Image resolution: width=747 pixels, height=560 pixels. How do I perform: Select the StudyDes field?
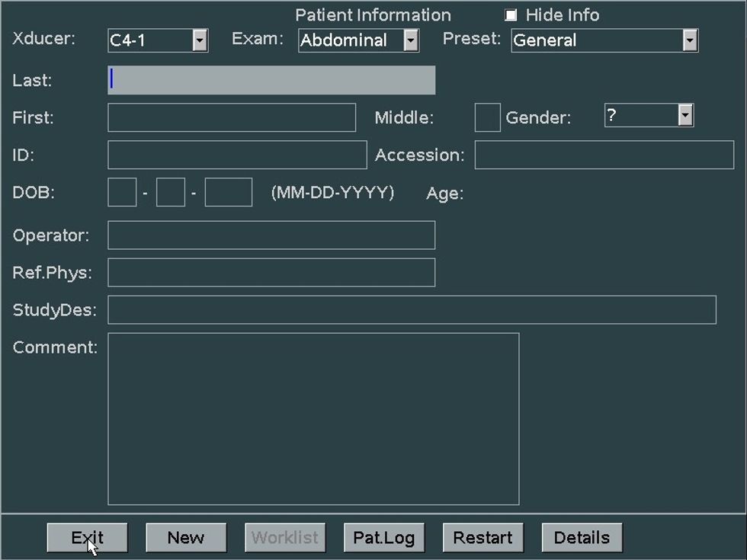click(x=412, y=310)
